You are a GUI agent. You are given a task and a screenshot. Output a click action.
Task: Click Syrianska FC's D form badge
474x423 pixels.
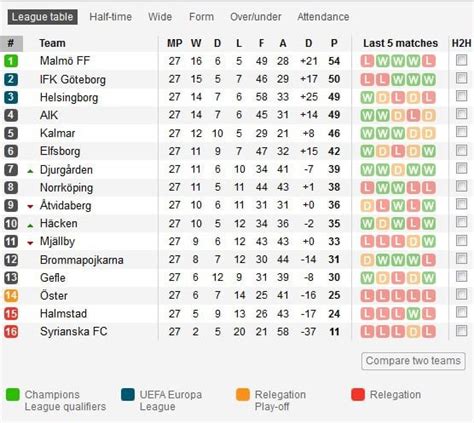(x=413, y=332)
